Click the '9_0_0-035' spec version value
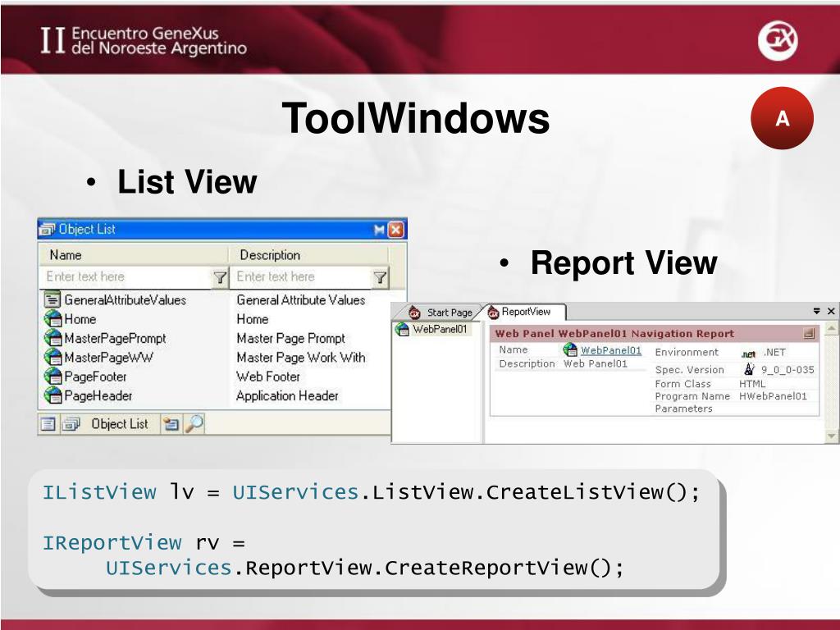Viewport: 840px width, 630px height. click(787, 370)
